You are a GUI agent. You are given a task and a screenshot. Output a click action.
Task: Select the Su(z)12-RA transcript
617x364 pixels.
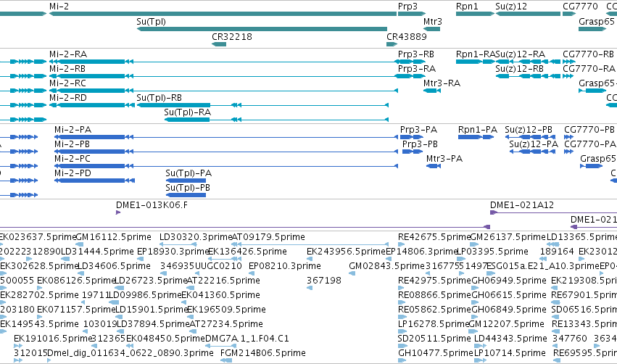point(528,62)
